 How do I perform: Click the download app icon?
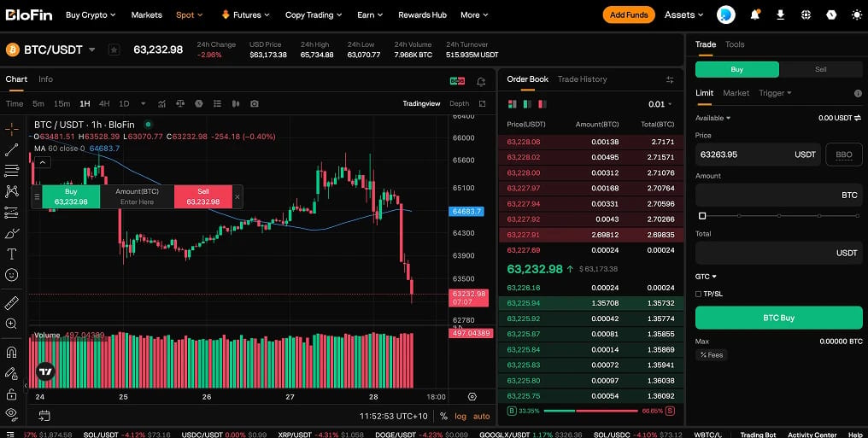[x=781, y=15]
